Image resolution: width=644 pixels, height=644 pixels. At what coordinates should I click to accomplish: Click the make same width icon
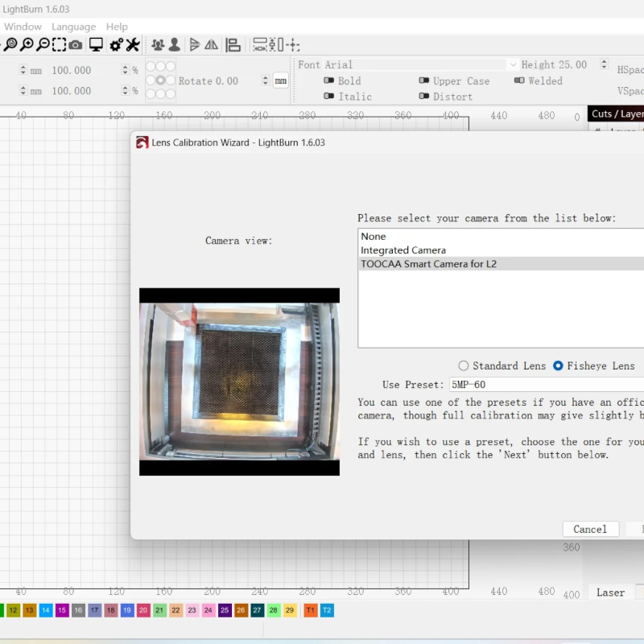(x=259, y=44)
